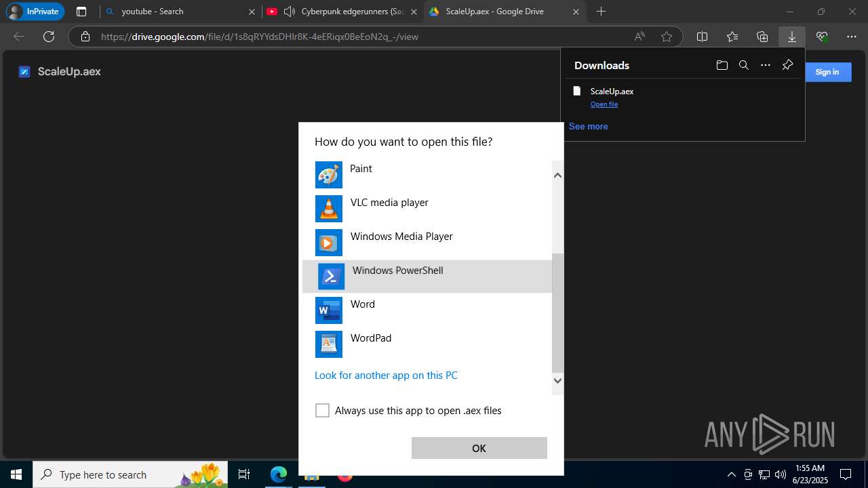This screenshot has width=868, height=488.
Task: Select Paint app icon in list
Action: click(x=329, y=175)
